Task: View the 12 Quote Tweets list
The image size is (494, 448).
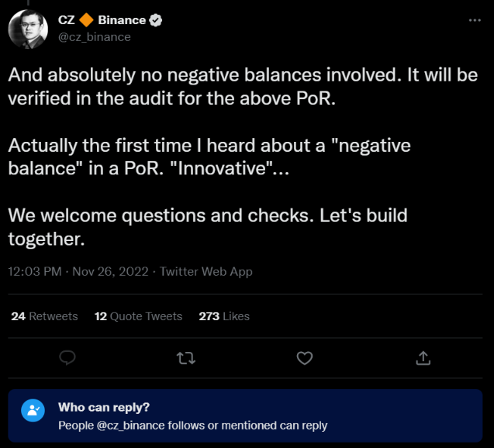Action: click(x=138, y=316)
